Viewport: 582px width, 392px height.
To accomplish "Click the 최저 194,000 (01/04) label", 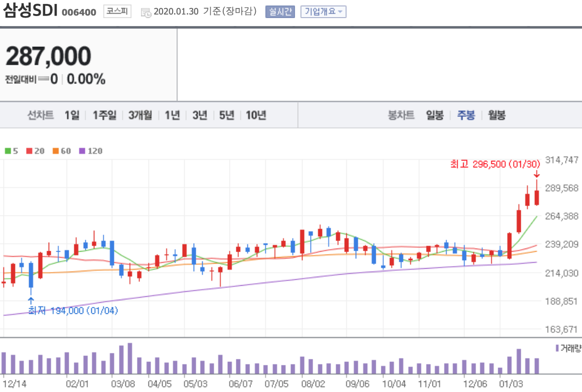I will pyautogui.click(x=73, y=310).
